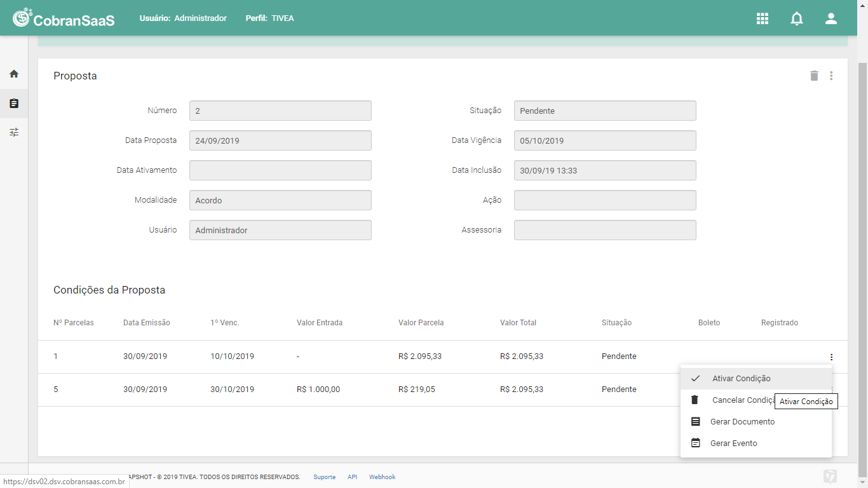Open the API footer link

coord(352,477)
